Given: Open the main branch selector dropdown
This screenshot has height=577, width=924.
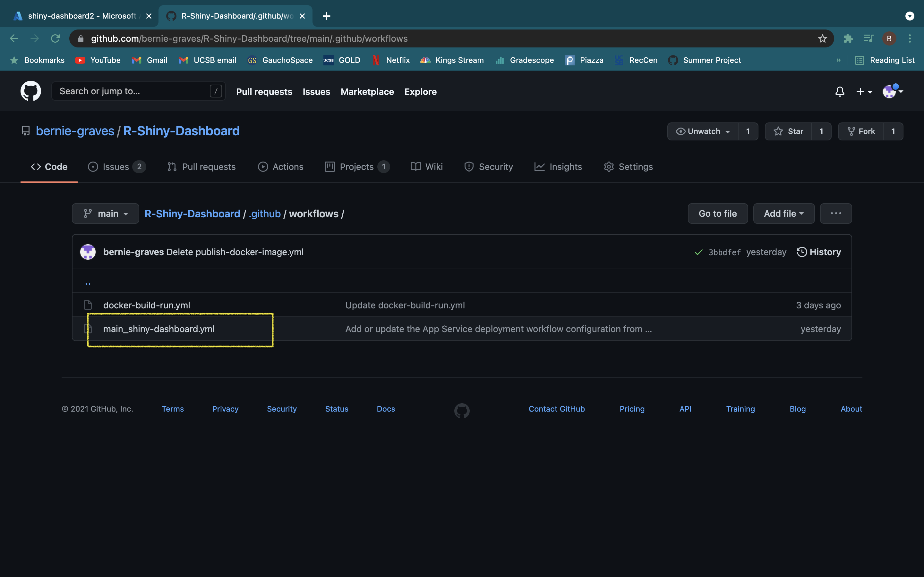Looking at the screenshot, I should point(105,213).
